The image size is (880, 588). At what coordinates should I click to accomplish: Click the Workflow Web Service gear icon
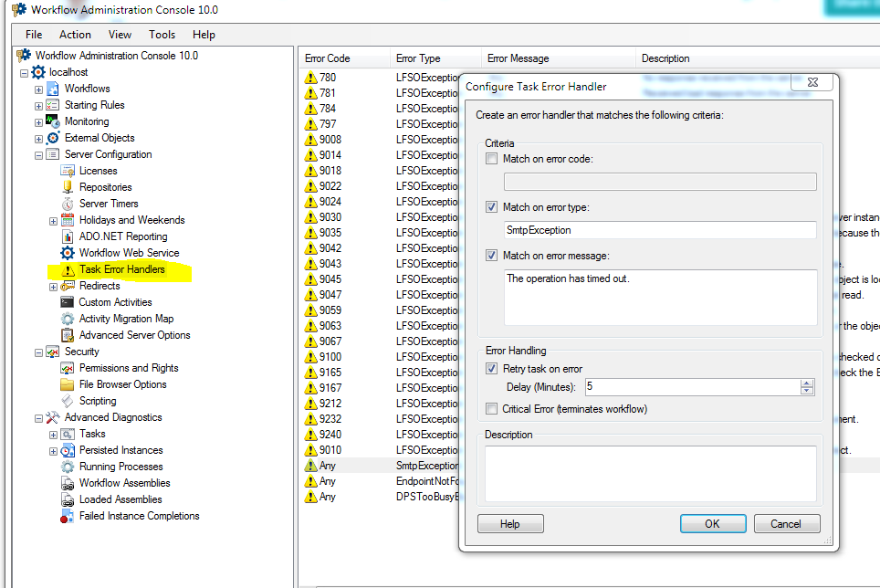coord(68,253)
